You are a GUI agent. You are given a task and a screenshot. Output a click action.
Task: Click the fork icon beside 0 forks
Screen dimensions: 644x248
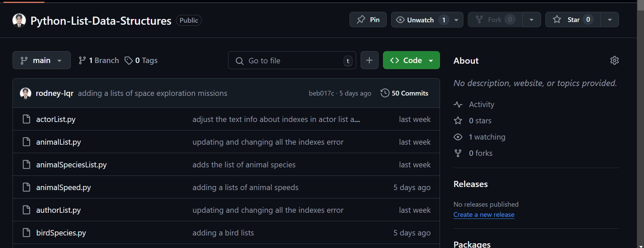pos(458,153)
